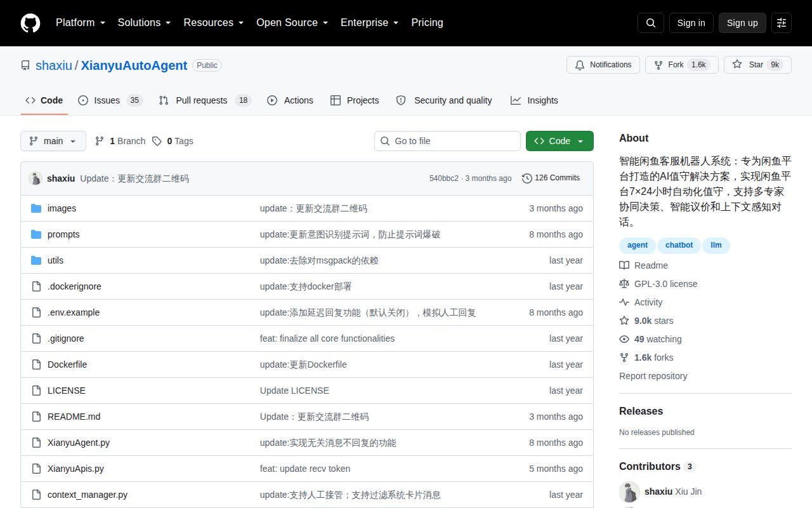Open the Releases heading link
Viewport: 812px width, 508px height.
pos(641,411)
